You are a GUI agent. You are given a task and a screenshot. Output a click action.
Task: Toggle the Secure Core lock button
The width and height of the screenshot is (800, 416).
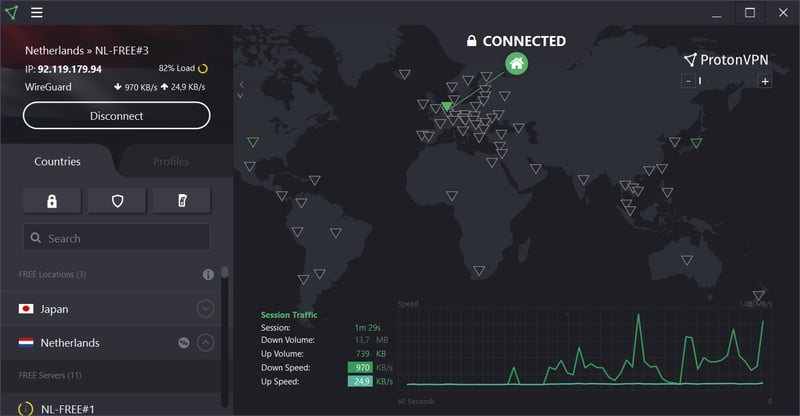(52, 201)
